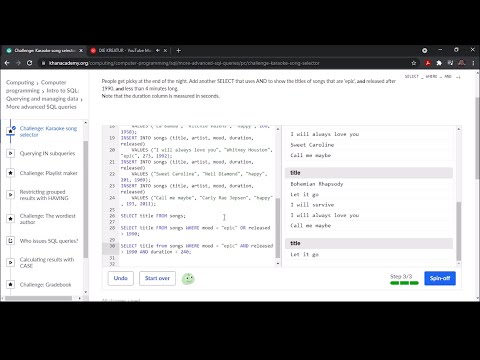Click the code editor vertical scrollbar

pos(278,228)
